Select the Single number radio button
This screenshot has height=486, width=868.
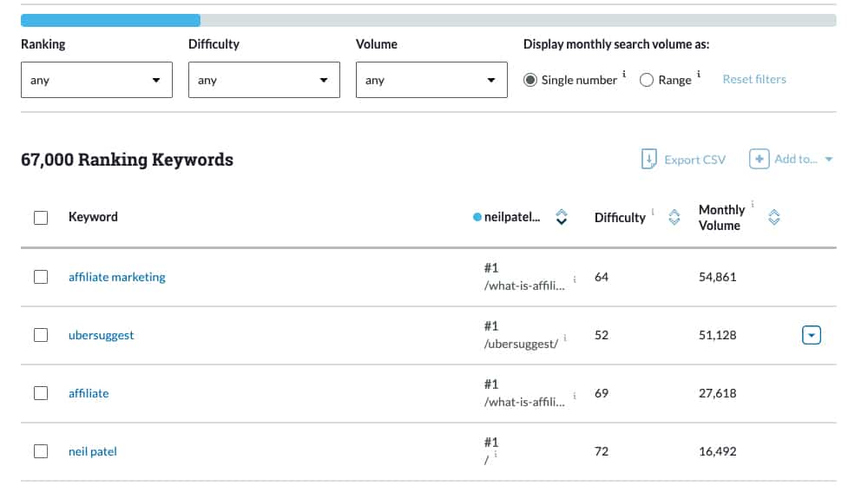point(529,80)
